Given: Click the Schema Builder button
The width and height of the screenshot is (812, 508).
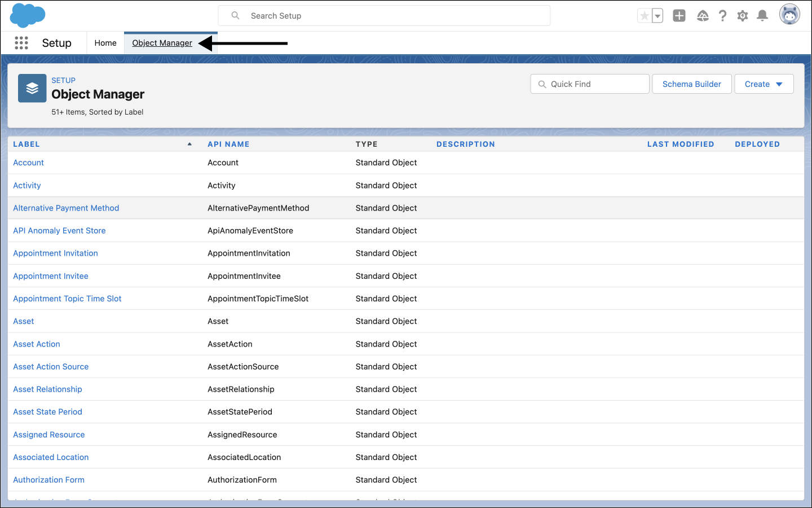Looking at the screenshot, I should tap(691, 84).
